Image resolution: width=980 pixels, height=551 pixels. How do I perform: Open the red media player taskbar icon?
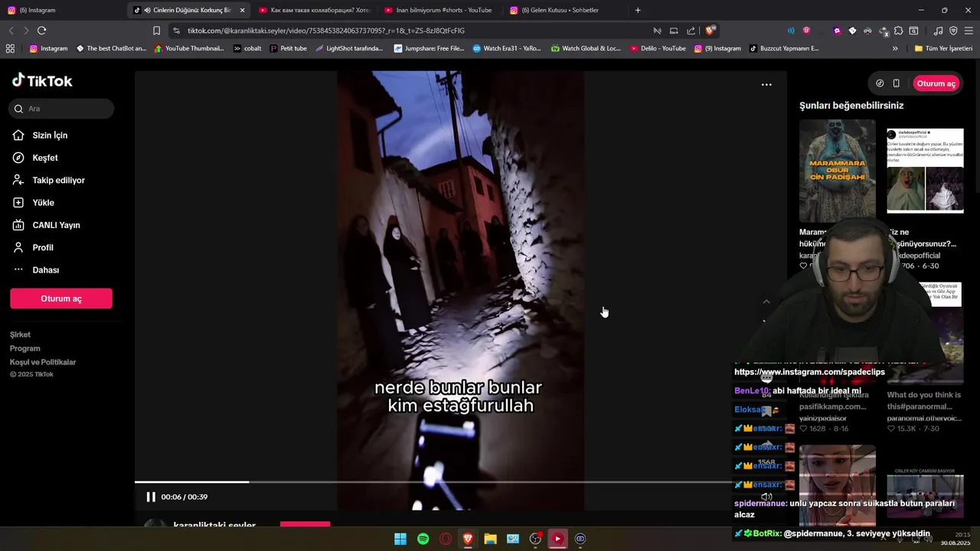(557, 539)
